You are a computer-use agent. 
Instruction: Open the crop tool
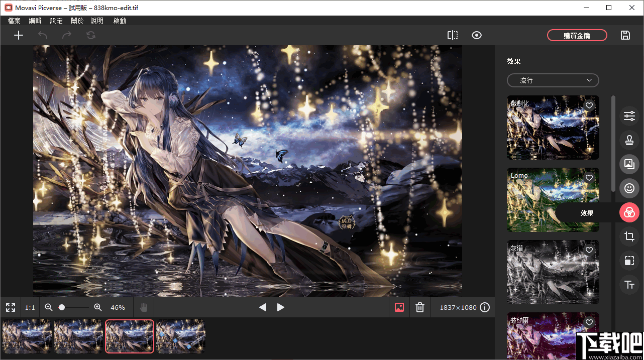[x=629, y=236]
